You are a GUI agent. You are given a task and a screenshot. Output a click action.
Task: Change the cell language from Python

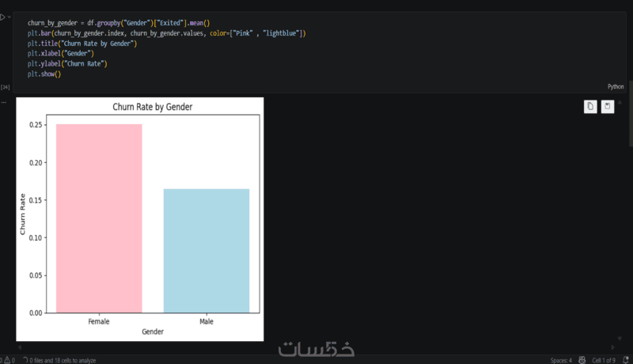point(615,86)
